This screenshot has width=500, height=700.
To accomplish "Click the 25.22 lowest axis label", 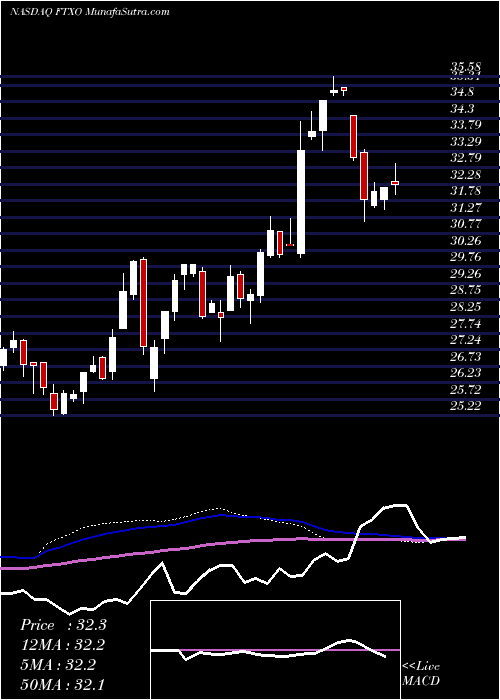I will (466, 406).
